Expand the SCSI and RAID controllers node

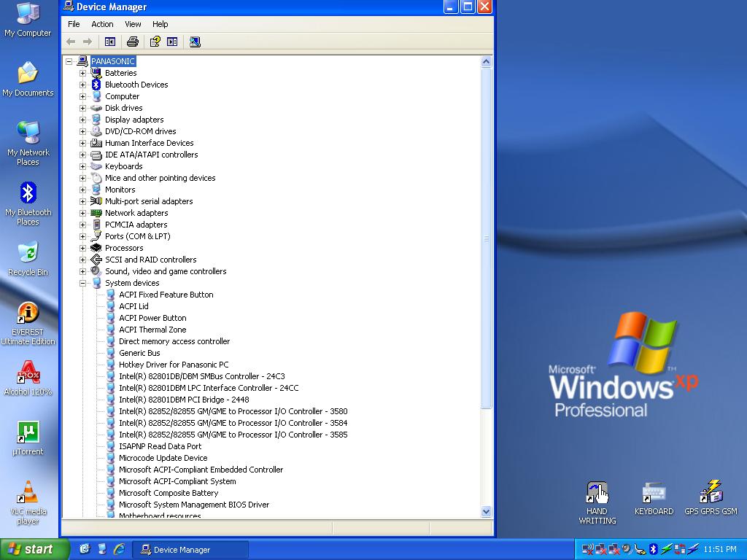(x=83, y=260)
